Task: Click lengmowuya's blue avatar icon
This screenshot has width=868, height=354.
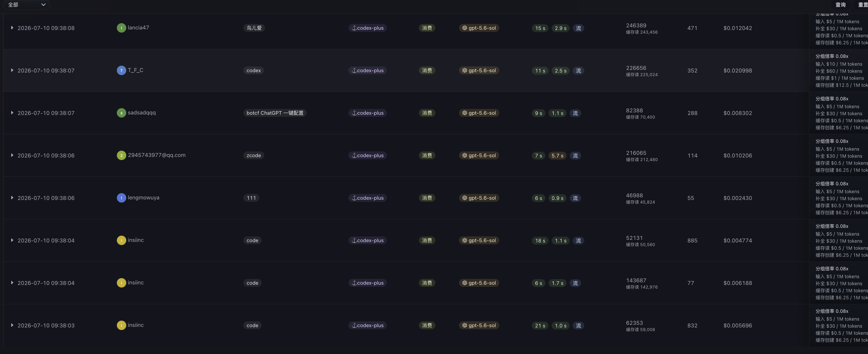Action: click(121, 198)
